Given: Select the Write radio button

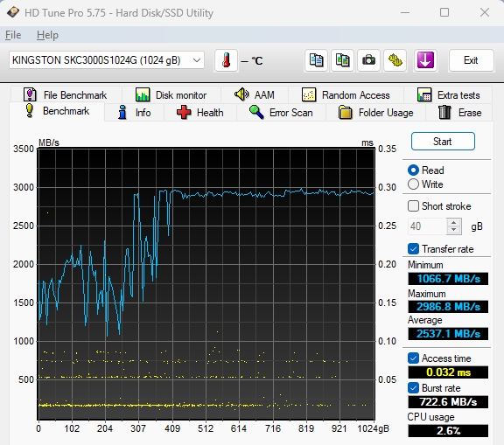Looking at the screenshot, I should pos(413,184).
